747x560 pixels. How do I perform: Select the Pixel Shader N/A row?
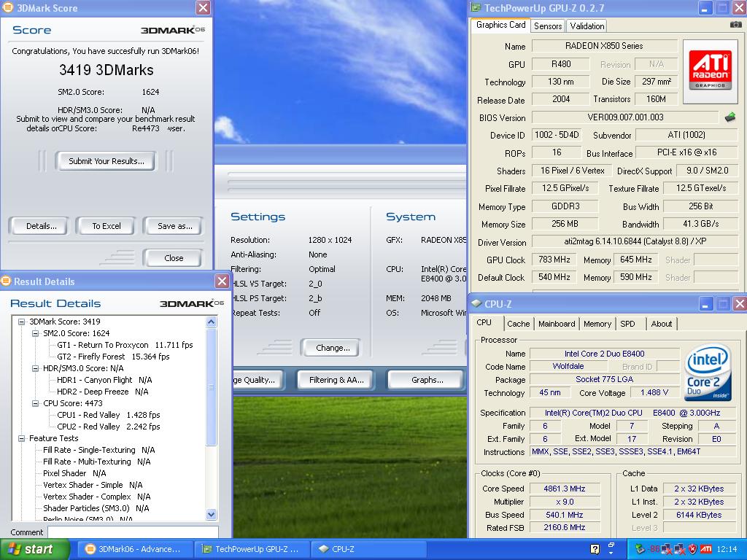[74, 473]
